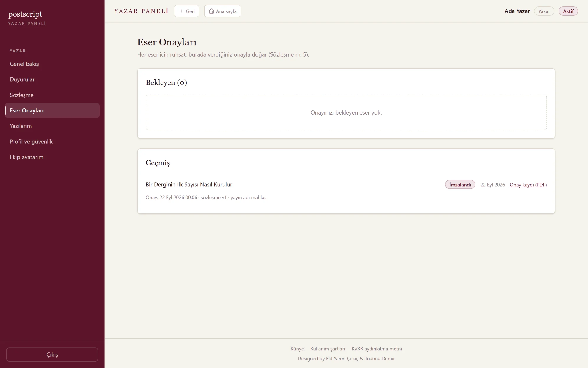Click the Yazar role badge in header
588x368 pixels.
coord(544,11)
